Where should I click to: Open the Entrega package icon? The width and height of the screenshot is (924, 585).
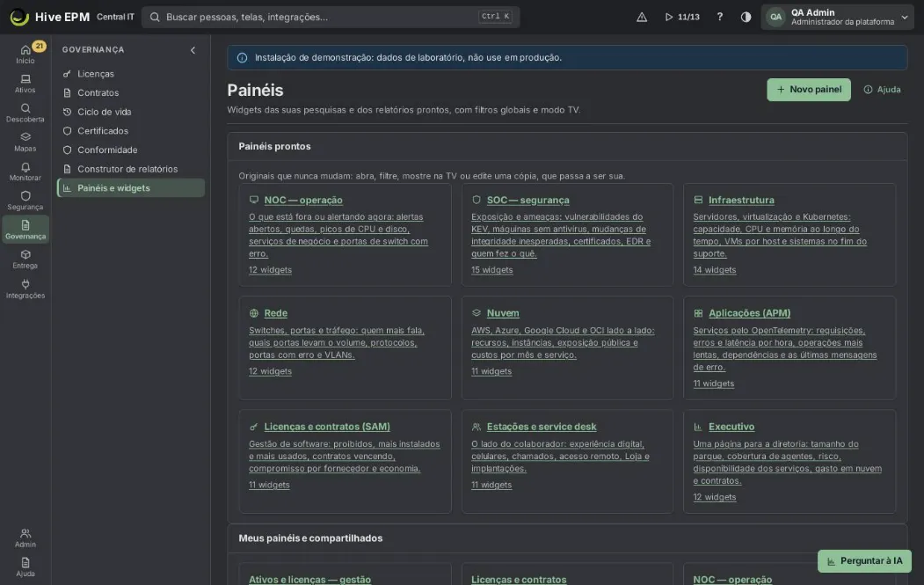pos(25,259)
